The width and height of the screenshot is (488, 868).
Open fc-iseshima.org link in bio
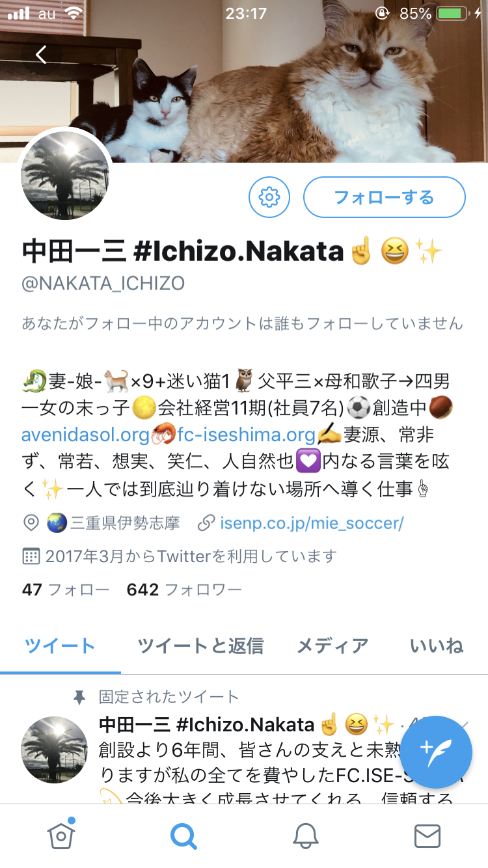click(241, 434)
